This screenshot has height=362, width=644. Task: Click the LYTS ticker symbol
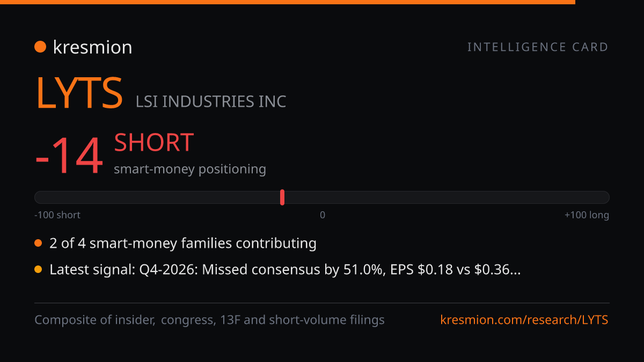79,93
